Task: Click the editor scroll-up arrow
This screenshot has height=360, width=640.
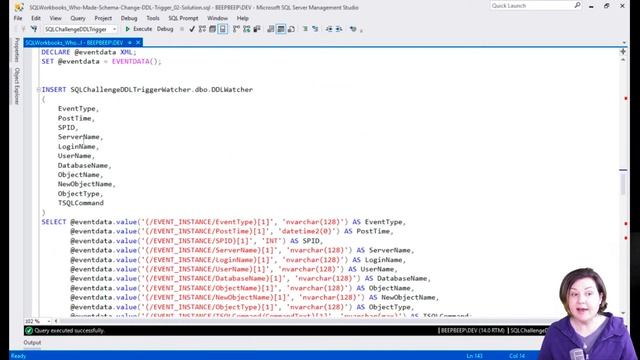Action: (x=623, y=60)
